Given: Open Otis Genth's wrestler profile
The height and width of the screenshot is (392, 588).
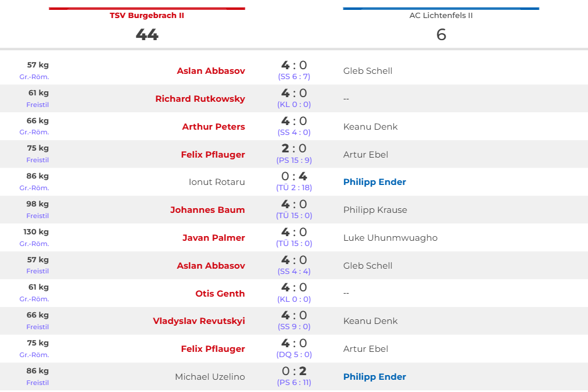Looking at the screenshot, I should pos(220,294).
